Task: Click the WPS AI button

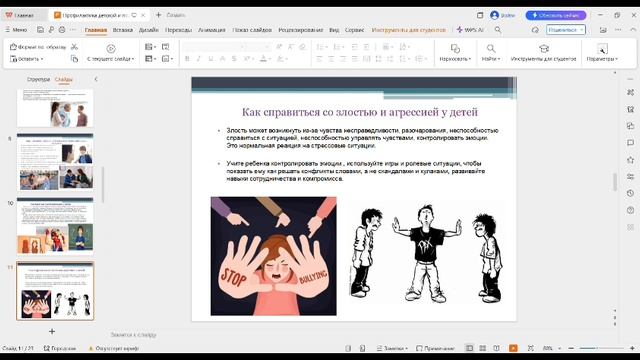Action: tap(470, 30)
